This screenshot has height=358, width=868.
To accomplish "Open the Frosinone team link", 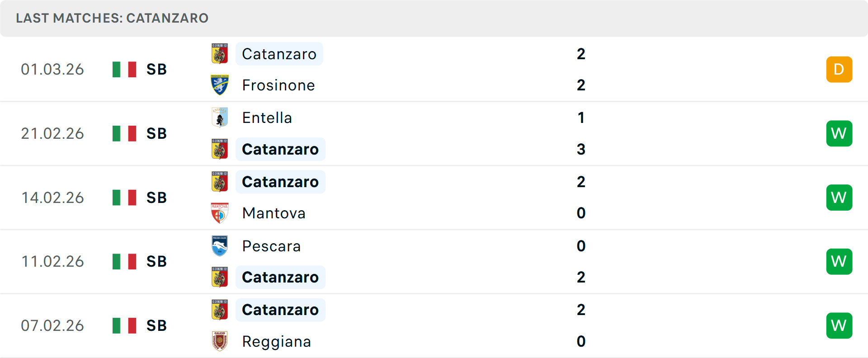I will 278,85.
